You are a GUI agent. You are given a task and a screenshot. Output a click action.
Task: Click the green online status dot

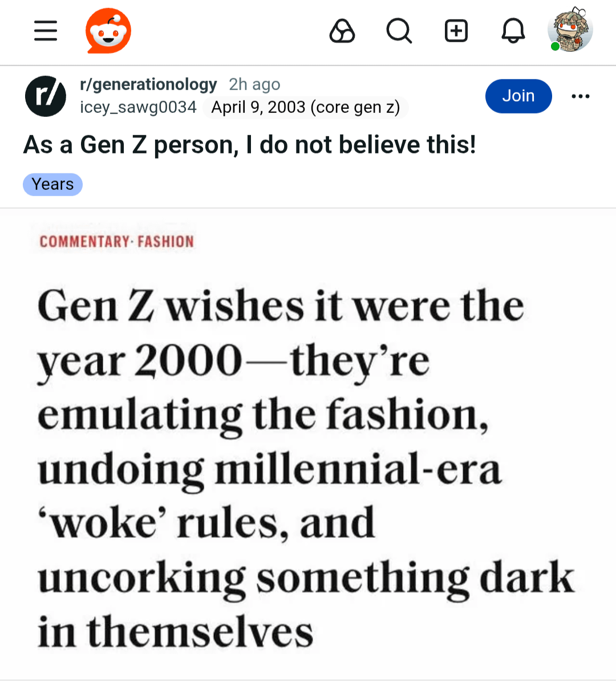click(x=555, y=47)
